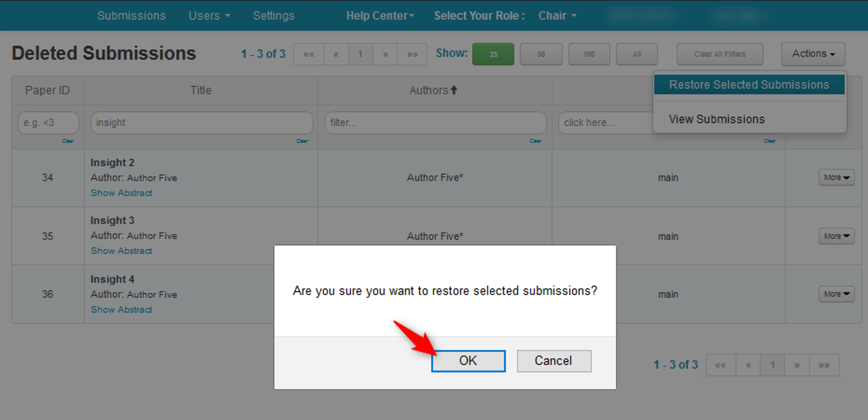Image resolution: width=868 pixels, height=420 pixels.
Task: Select the Insight 2 title text
Action: point(112,162)
